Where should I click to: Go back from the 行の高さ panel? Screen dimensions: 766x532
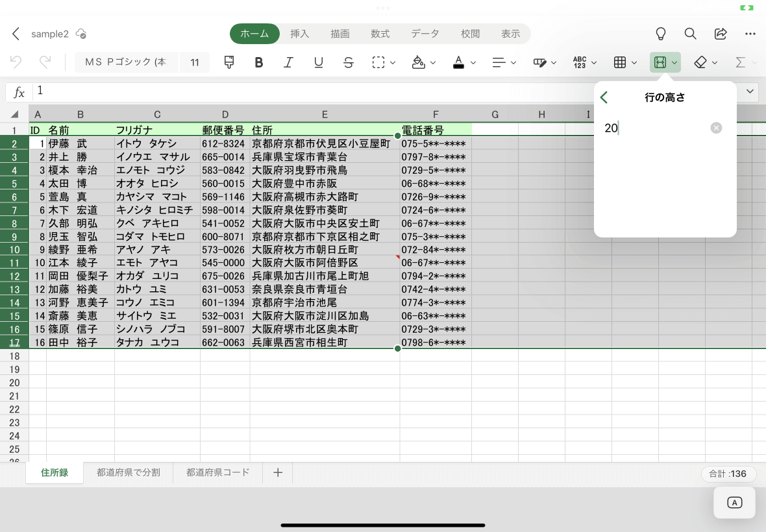(x=604, y=97)
